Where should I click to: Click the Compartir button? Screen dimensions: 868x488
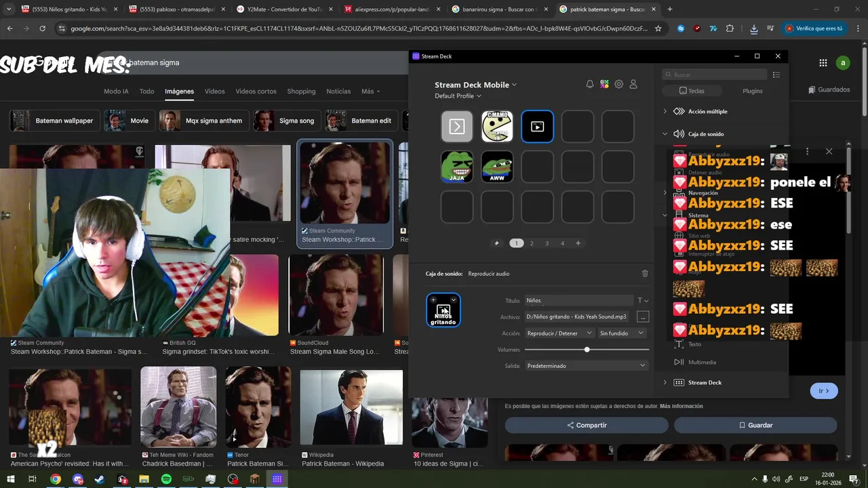click(x=587, y=425)
